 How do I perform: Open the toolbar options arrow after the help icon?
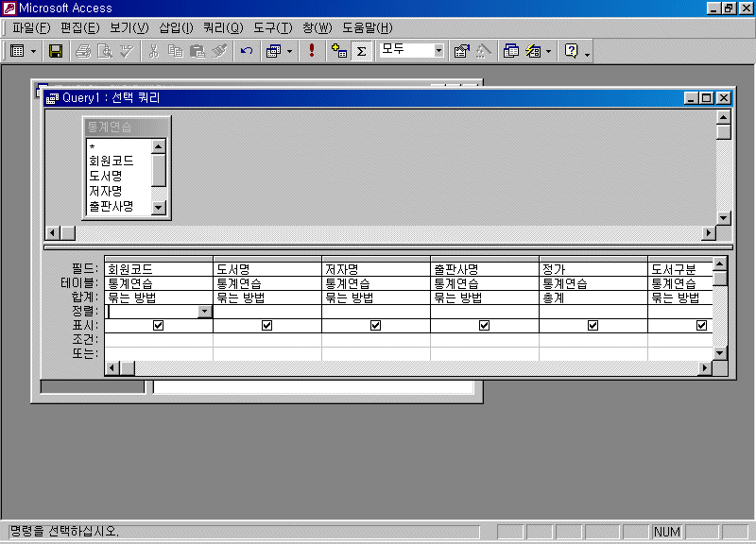click(587, 55)
